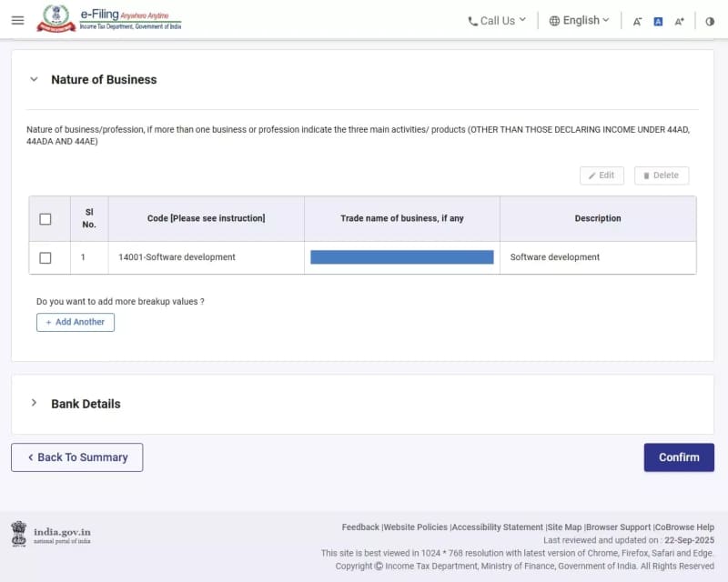Click the Confirm button
Viewport: 728px width, 582px height.
(679, 457)
